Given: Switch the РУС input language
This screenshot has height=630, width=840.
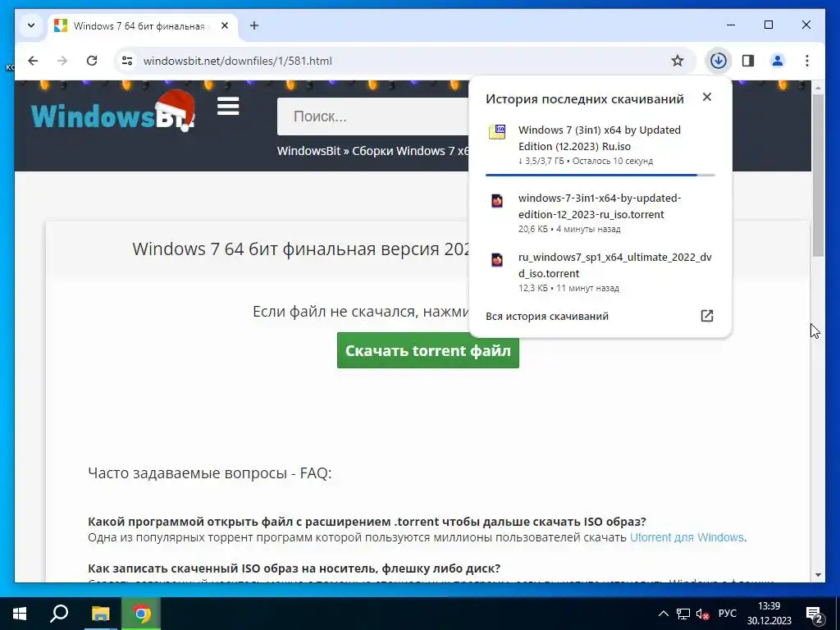Looking at the screenshot, I should point(728,614).
